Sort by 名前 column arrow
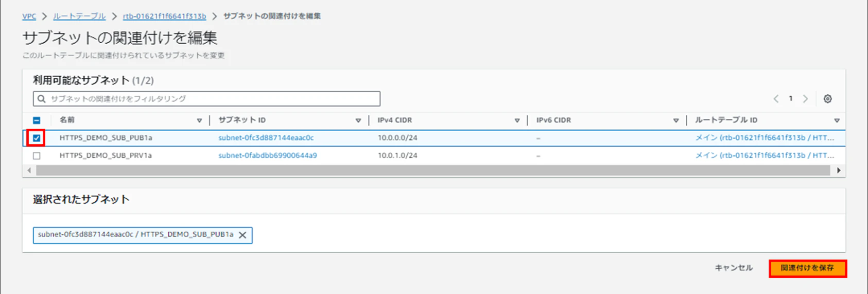 pyautogui.click(x=199, y=120)
